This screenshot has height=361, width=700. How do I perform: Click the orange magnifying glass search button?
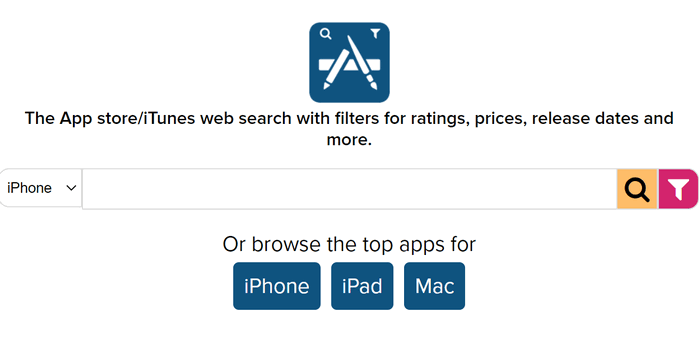tap(637, 189)
